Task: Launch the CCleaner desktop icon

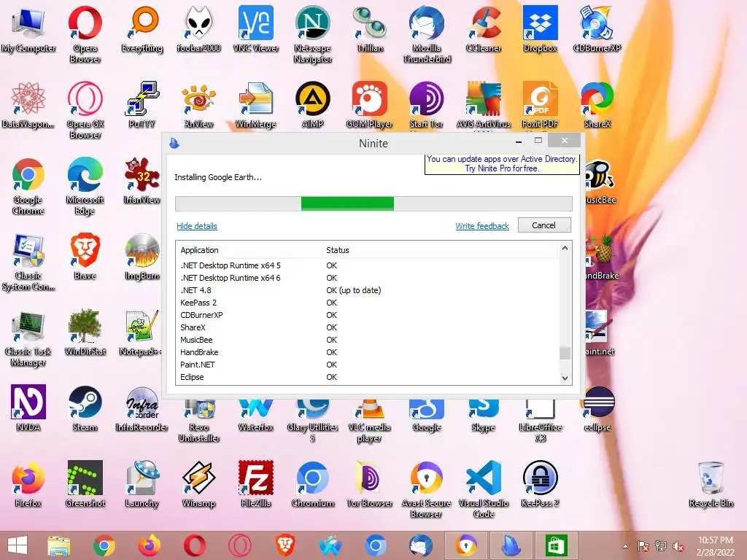Action: [x=484, y=28]
